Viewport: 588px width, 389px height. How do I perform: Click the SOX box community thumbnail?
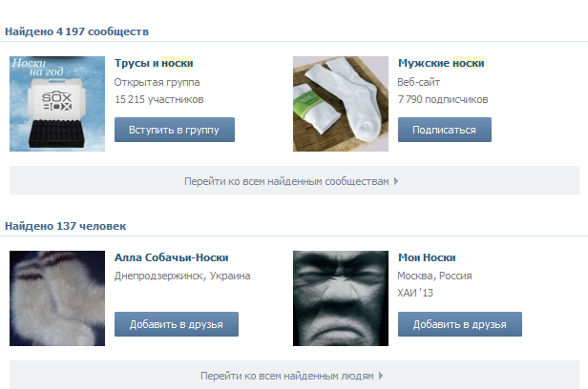pyautogui.click(x=57, y=104)
